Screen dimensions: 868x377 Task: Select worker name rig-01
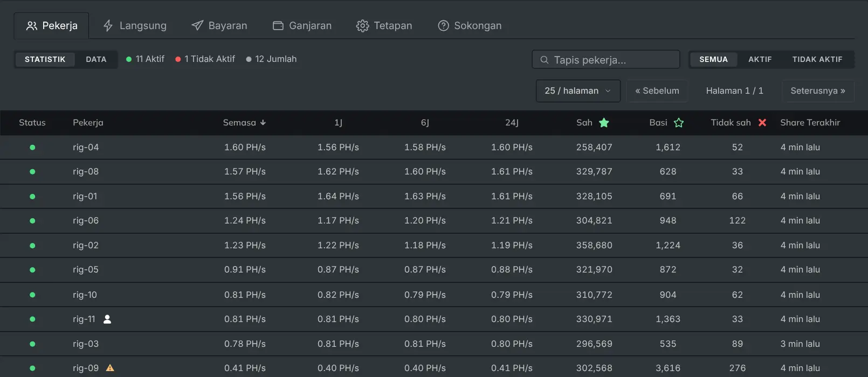(x=85, y=197)
